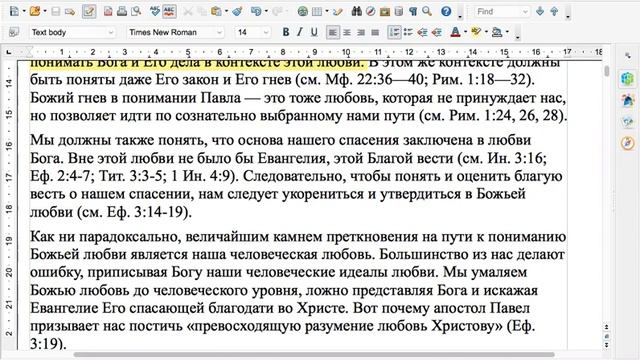Create a new document with the New icon
The width and height of the screenshot is (640, 360).
[14, 11]
